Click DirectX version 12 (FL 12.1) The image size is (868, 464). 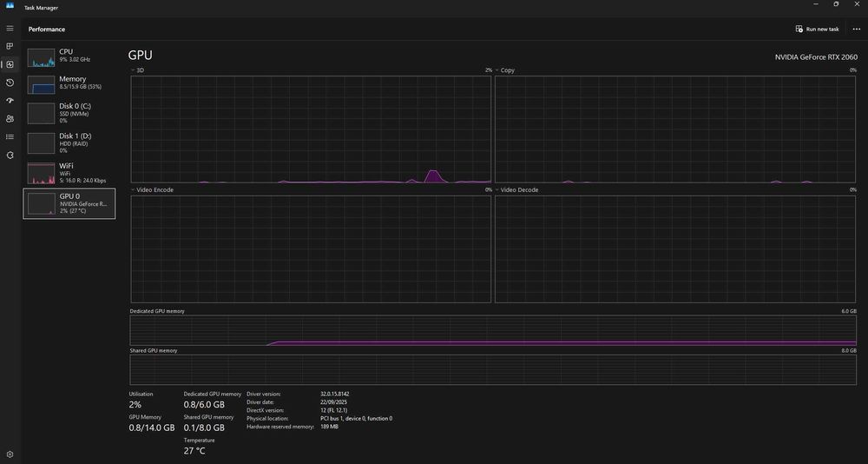click(335, 410)
